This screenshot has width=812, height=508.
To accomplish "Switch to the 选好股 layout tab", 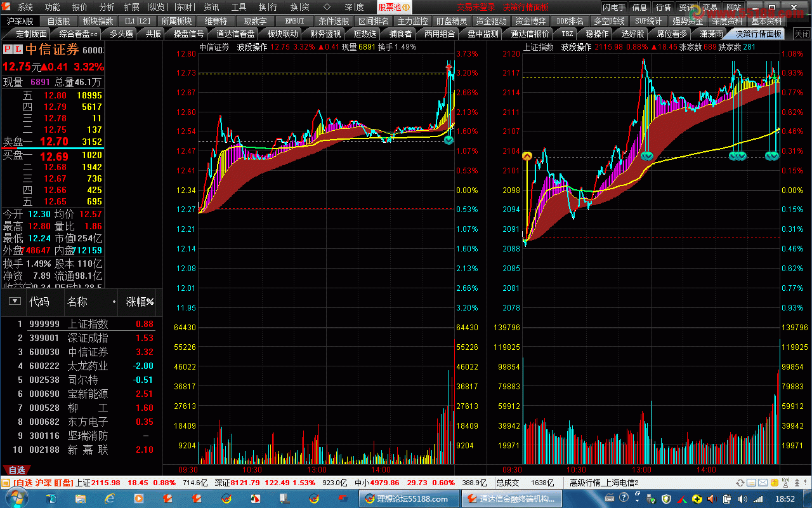I will [633, 34].
